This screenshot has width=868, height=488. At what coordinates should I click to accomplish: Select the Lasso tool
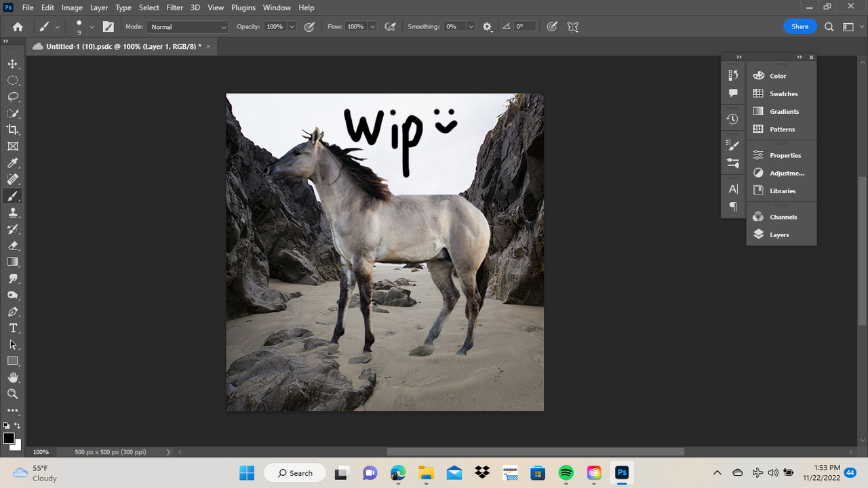(x=13, y=97)
